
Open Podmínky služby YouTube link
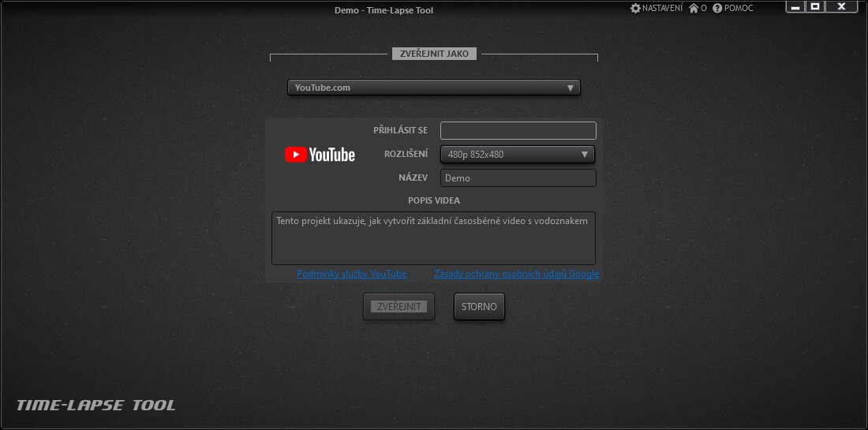pos(351,274)
